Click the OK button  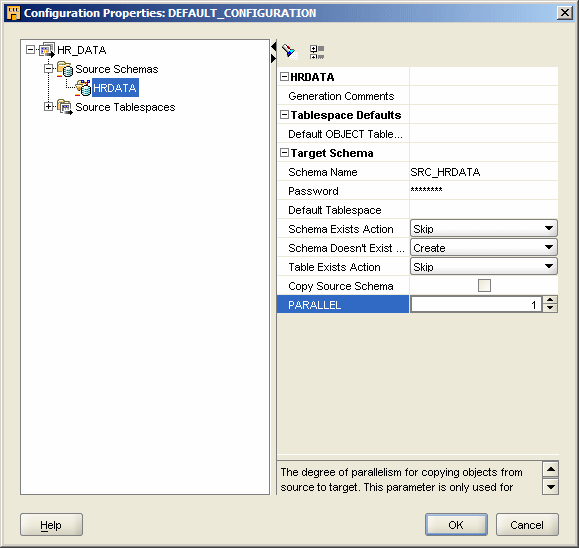(x=456, y=524)
